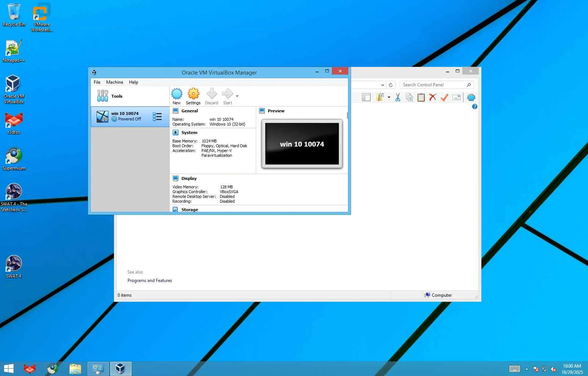Click the Action Center flag tray icon
Screen dimensions: 588x376
point(536,369)
